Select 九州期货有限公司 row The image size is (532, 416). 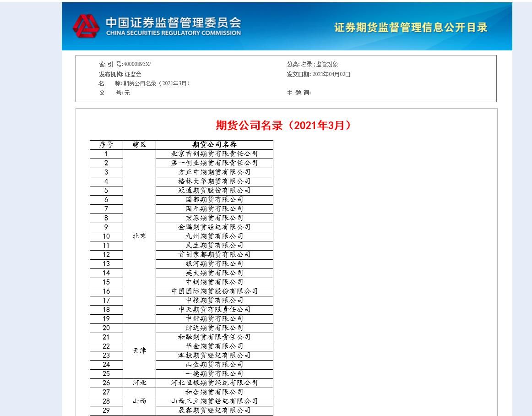tap(214, 236)
